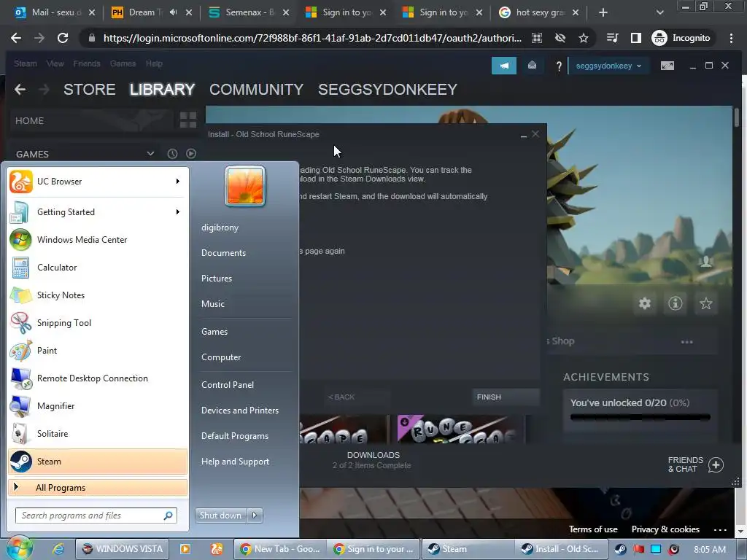Open Calculator from Start menu
This screenshot has width=747, height=560.
click(x=98, y=267)
